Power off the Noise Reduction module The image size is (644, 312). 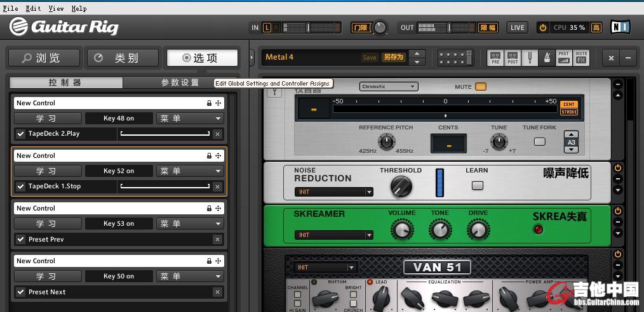coord(618,167)
